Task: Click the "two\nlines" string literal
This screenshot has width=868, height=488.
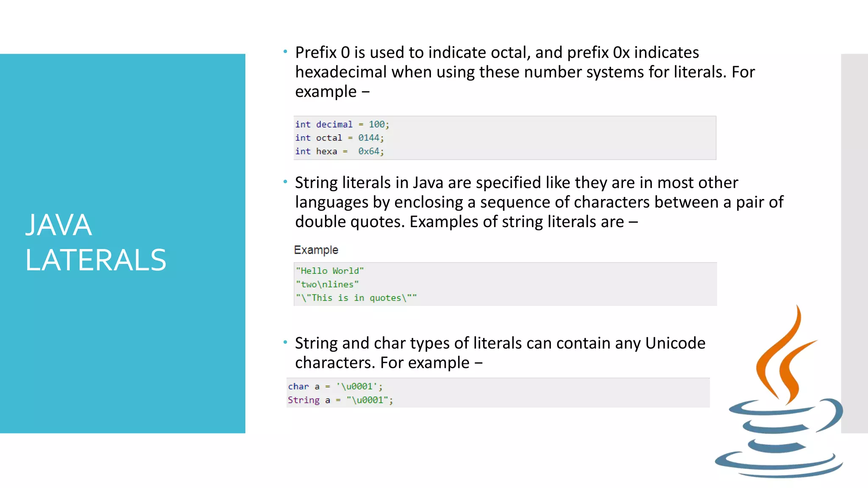Action: click(327, 285)
